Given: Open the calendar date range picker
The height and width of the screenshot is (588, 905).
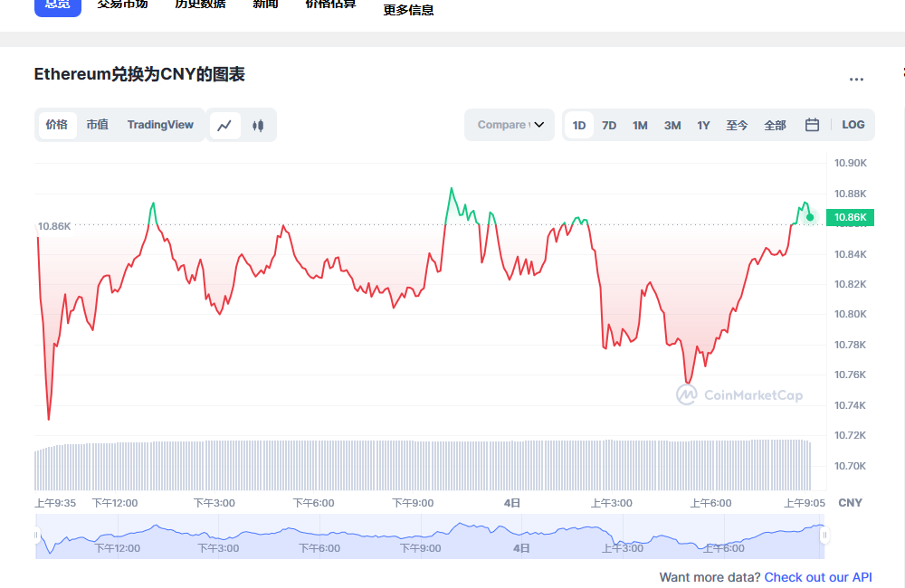Looking at the screenshot, I should 812,125.
